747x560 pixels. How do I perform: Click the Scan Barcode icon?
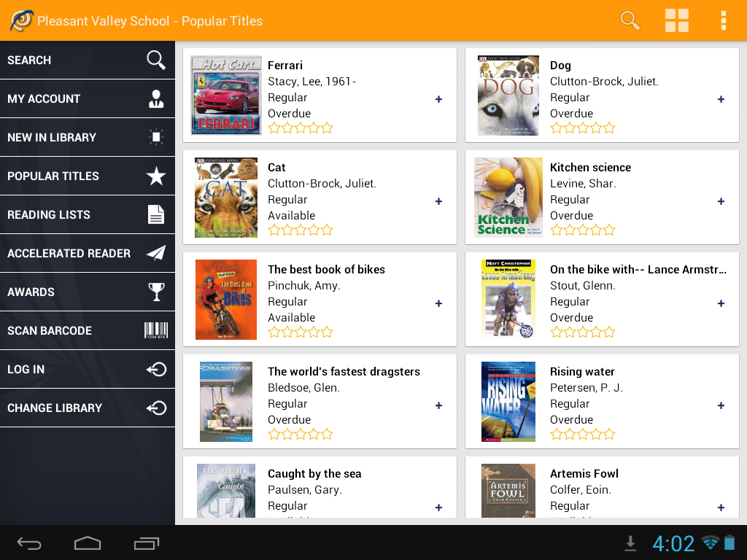[156, 330]
